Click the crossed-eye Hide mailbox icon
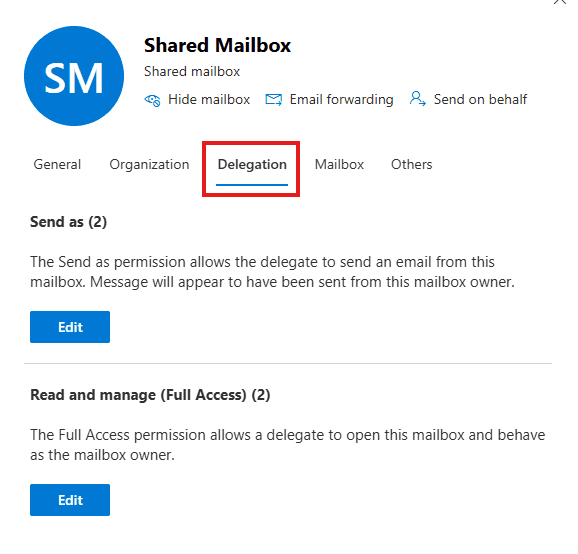Viewport: 578px width, 554px height. 152,100
